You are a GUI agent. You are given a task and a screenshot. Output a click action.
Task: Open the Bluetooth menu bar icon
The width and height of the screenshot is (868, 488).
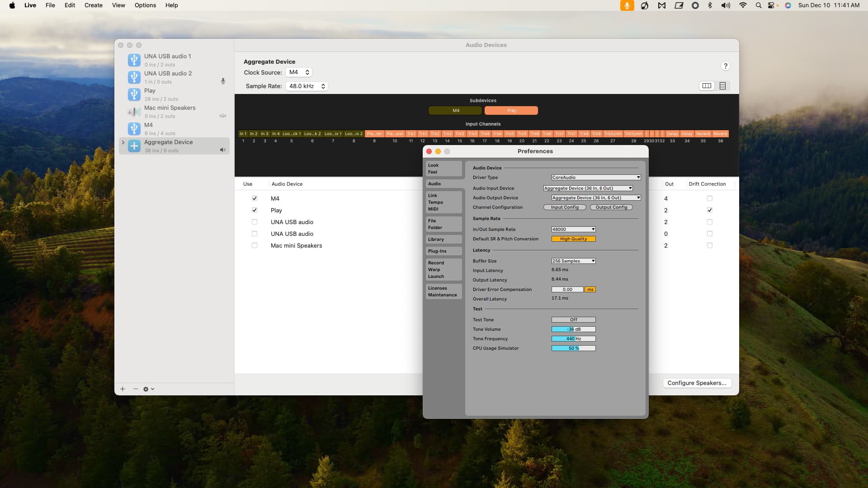pos(710,5)
